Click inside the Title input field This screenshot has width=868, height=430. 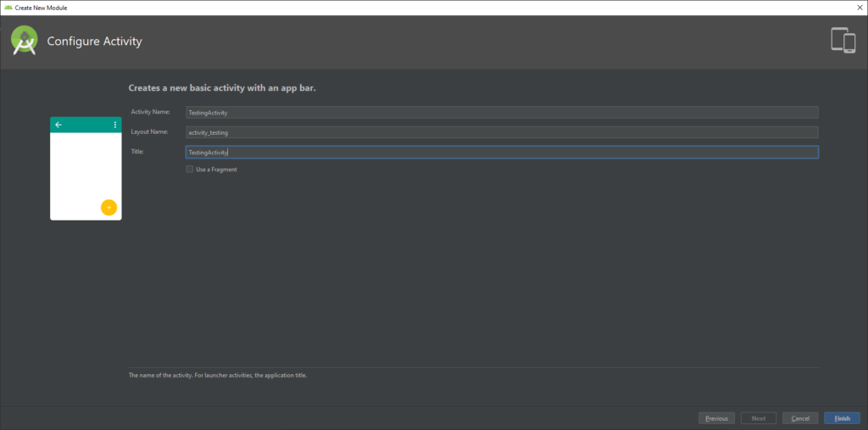click(x=502, y=153)
